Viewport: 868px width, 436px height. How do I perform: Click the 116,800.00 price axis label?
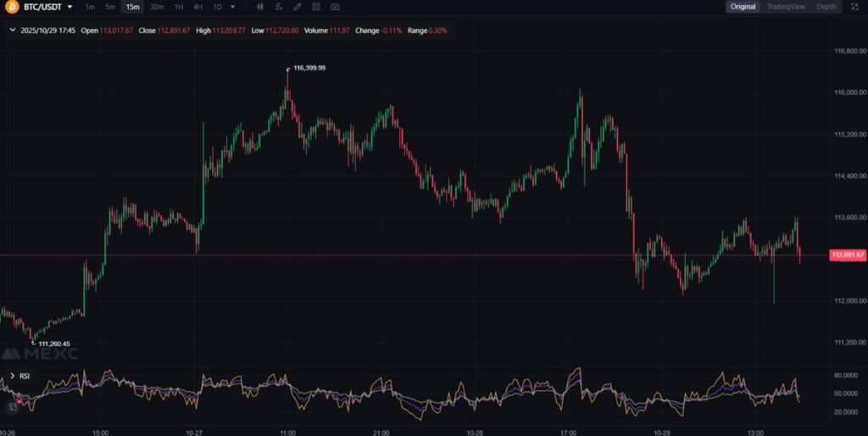[849, 51]
